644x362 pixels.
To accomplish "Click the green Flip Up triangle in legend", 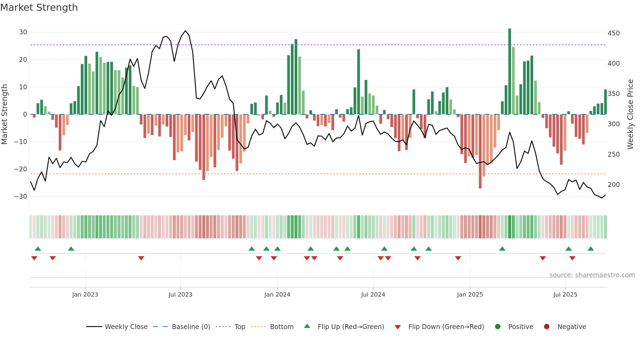I will tap(307, 326).
